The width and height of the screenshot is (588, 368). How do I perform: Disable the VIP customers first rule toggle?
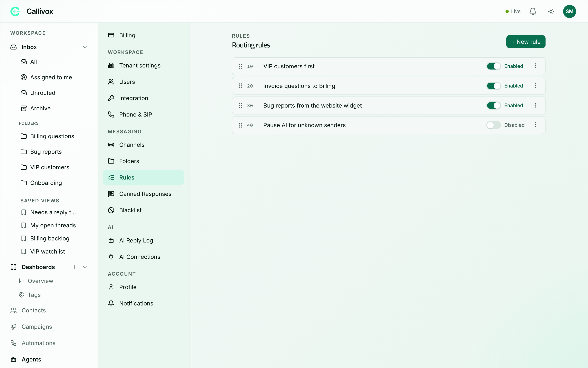coord(493,66)
